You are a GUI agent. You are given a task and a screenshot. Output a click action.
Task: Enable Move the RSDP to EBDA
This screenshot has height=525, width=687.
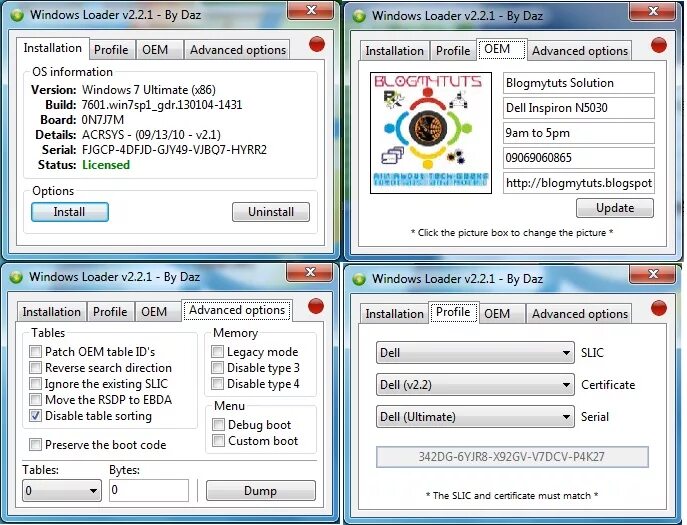[x=35, y=399]
